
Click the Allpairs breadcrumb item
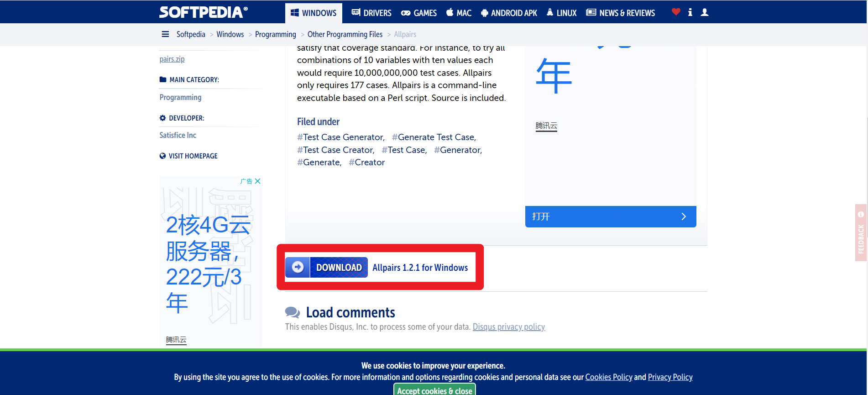[x=405, y=34]
